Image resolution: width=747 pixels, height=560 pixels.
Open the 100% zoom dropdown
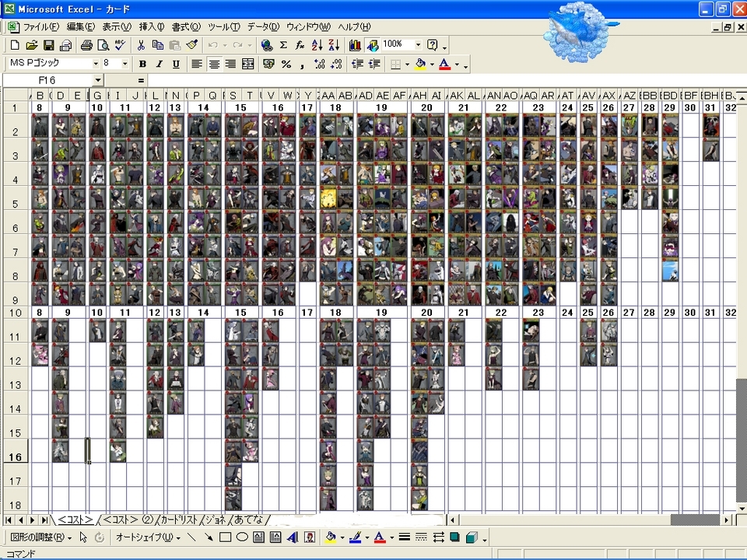[x=418, y=45]
